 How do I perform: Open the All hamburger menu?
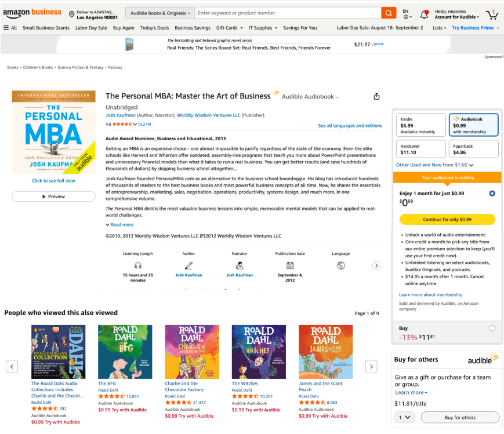[x=10, y=28]
